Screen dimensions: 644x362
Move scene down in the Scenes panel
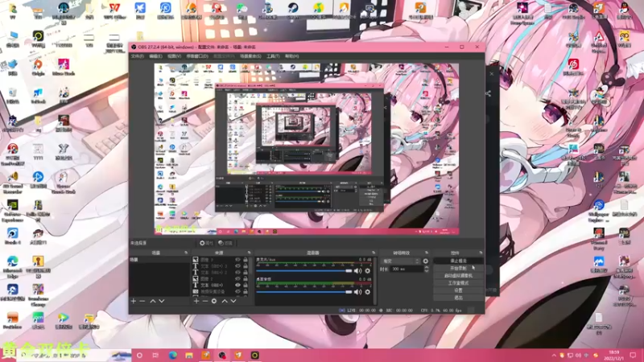(162, 301)
